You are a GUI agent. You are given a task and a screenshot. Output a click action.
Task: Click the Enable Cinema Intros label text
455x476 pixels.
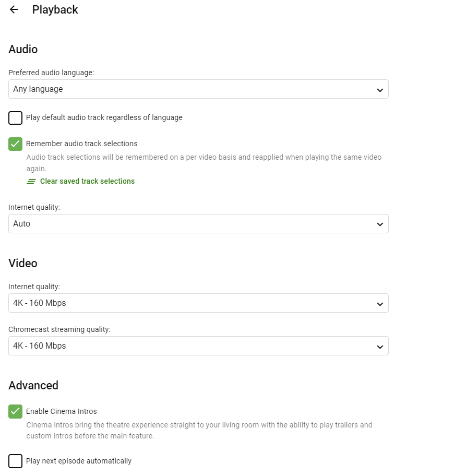click(x=62, y=411)
